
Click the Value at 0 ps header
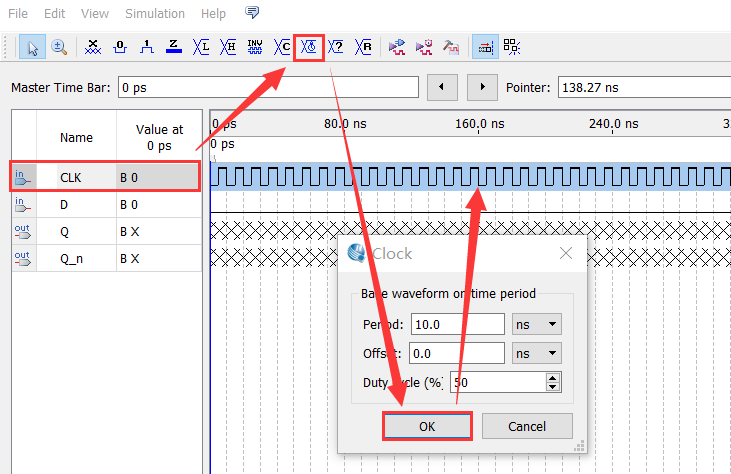[x=159, y=137]
